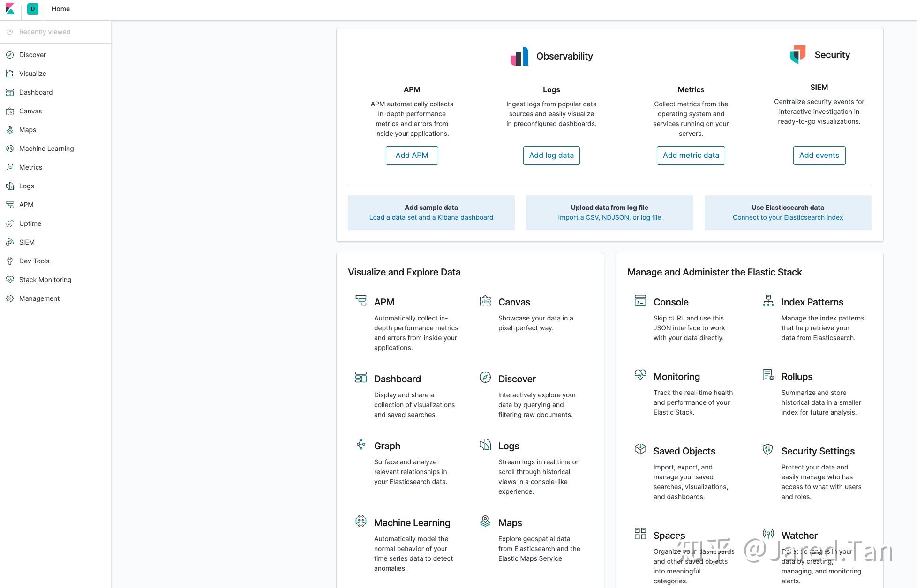
Task: Open SIEM from the sidebar
Action: pos(27,242)
